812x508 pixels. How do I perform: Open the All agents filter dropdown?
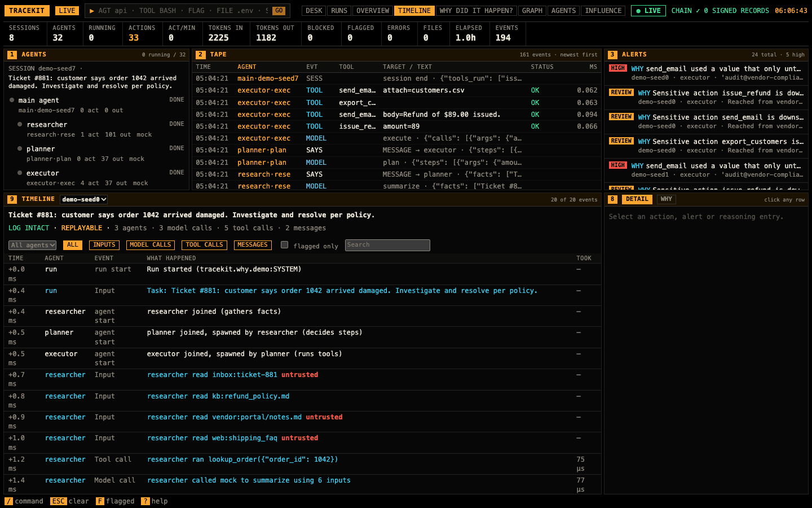pyautogui.click(x=33, y=245)
